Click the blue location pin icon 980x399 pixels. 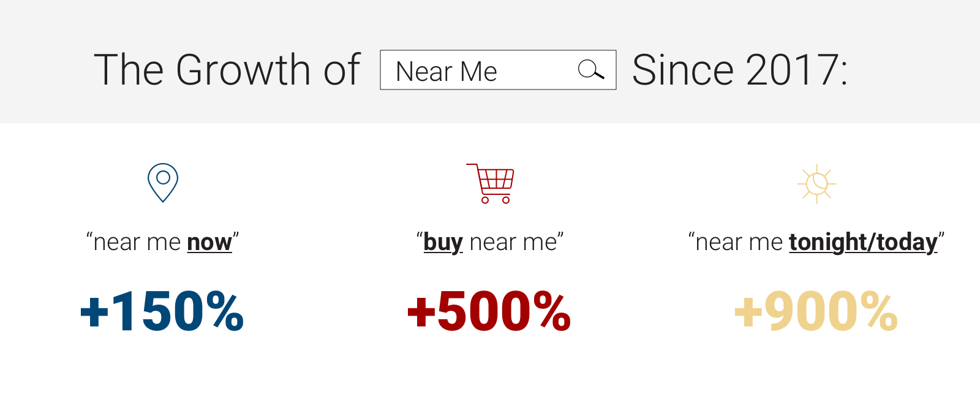coord(163,183)
